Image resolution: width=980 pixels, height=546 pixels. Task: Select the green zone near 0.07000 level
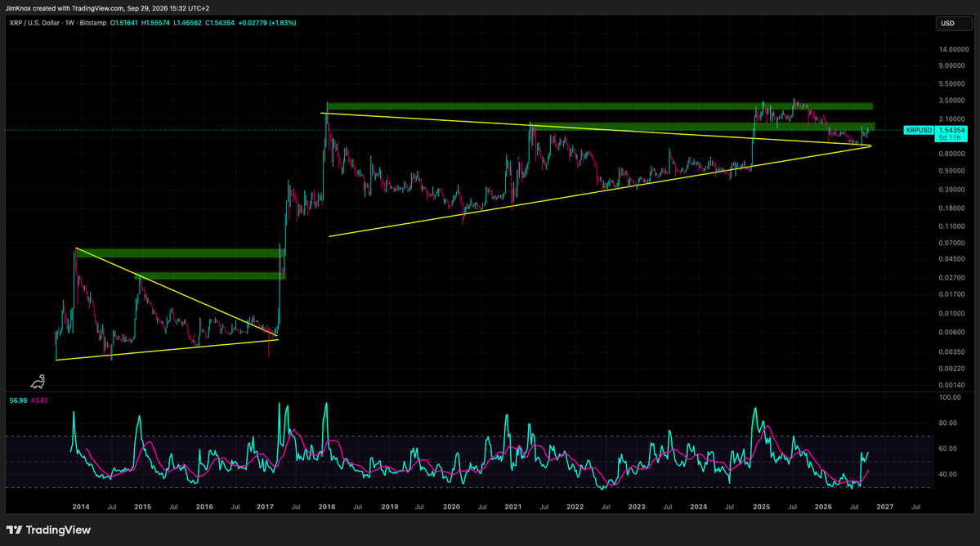click(x=180, y=253)
